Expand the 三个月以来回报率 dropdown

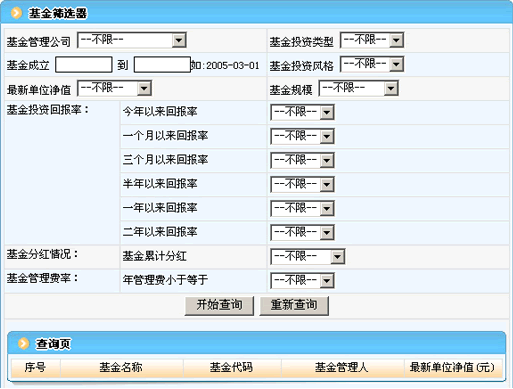coord(302,160)
